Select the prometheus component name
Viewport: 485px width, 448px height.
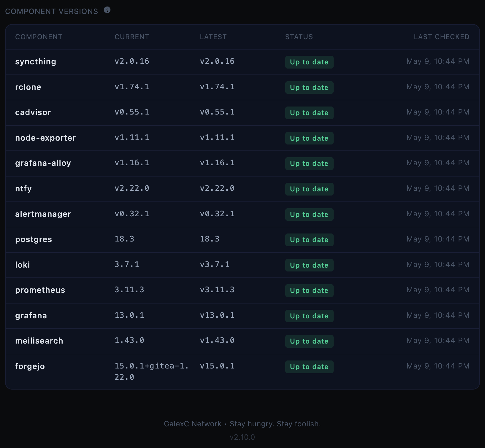pyautogui.click(x=40, y=290)
